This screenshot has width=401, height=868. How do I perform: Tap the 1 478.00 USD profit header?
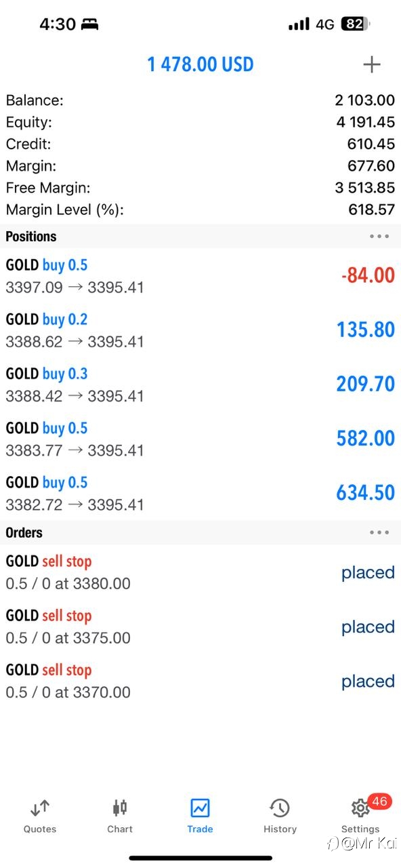pyautogui.click(x=200, y=64)
